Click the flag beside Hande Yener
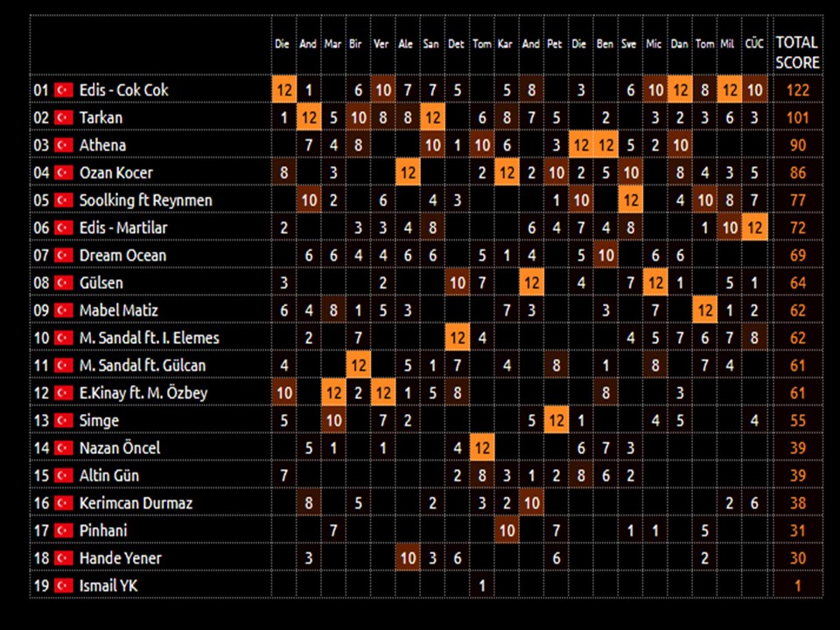840x630 pixels. coord(64,557)
